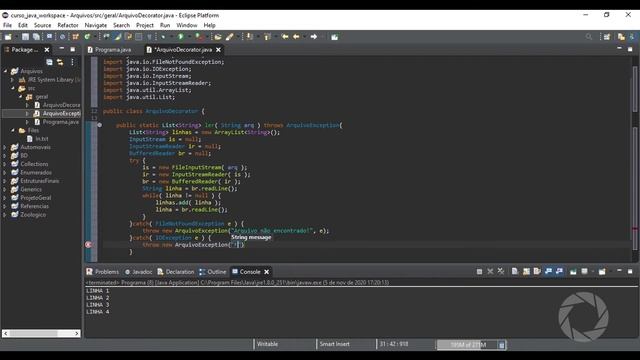Click 'Smart Insert' in status bar

pyautogui.click(x=334, y=344)
